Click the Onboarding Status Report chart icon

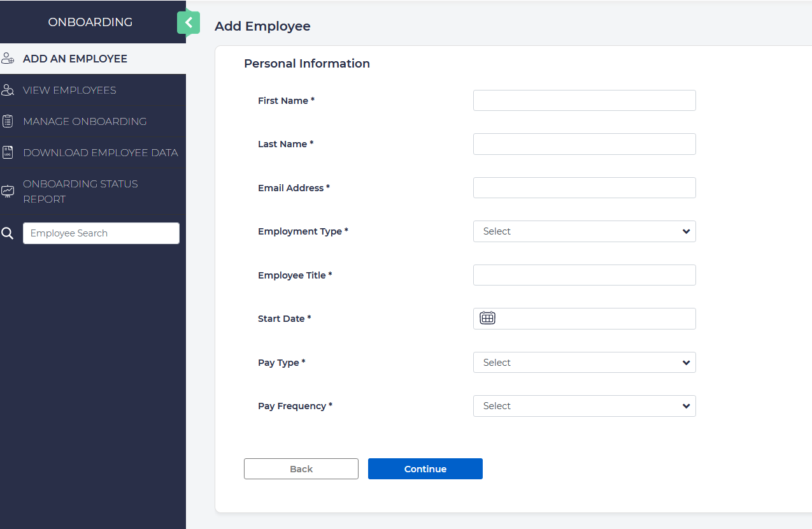click(8, 191)
